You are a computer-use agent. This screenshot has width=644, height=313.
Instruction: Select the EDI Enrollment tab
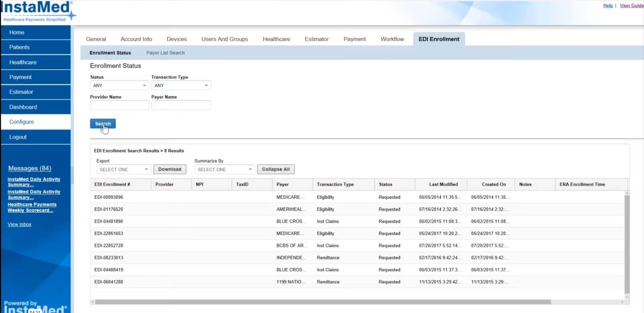pos(439,39)
